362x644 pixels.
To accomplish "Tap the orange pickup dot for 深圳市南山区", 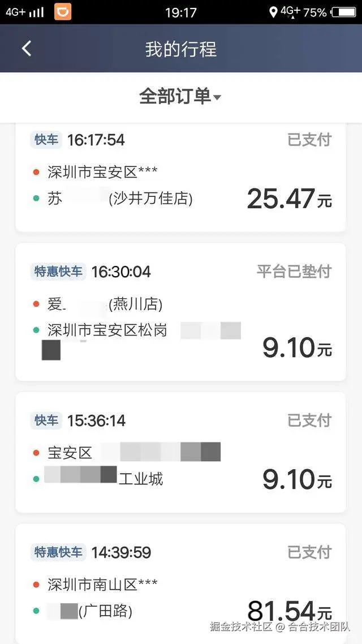I will tap(36, 585).
